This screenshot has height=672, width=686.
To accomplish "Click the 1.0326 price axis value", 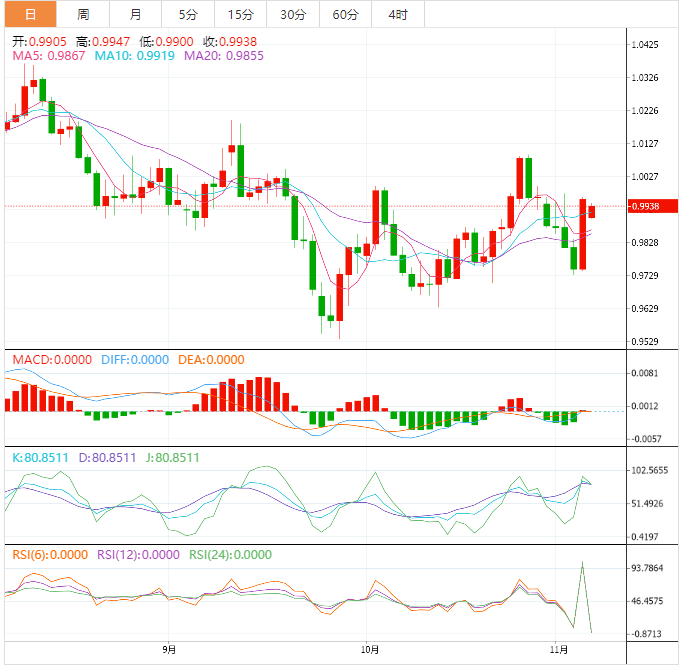I will point(644,77).
